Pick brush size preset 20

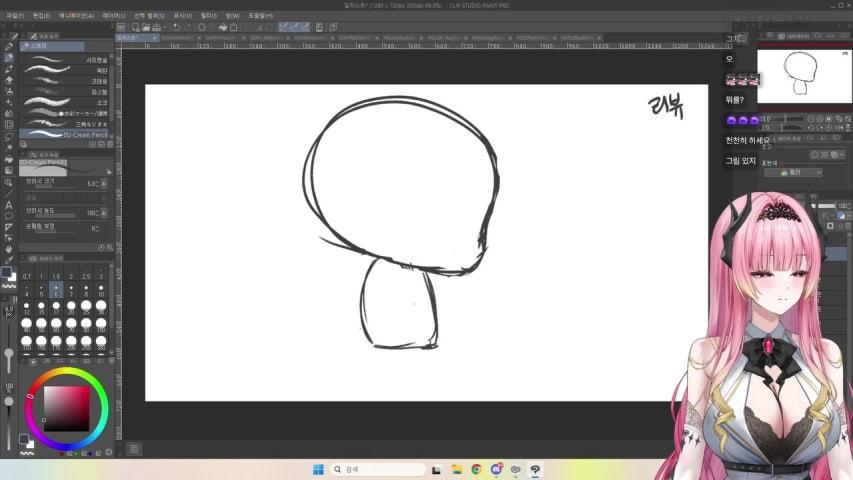coord(71,307)
